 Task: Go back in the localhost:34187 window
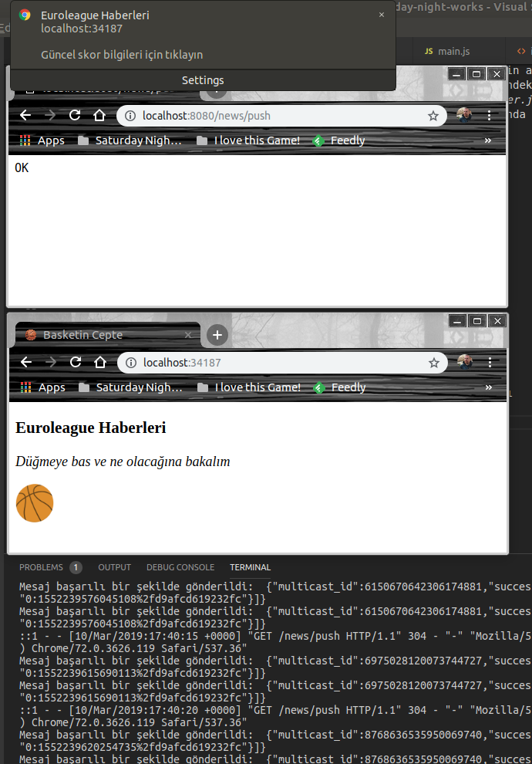pos(26,363)
